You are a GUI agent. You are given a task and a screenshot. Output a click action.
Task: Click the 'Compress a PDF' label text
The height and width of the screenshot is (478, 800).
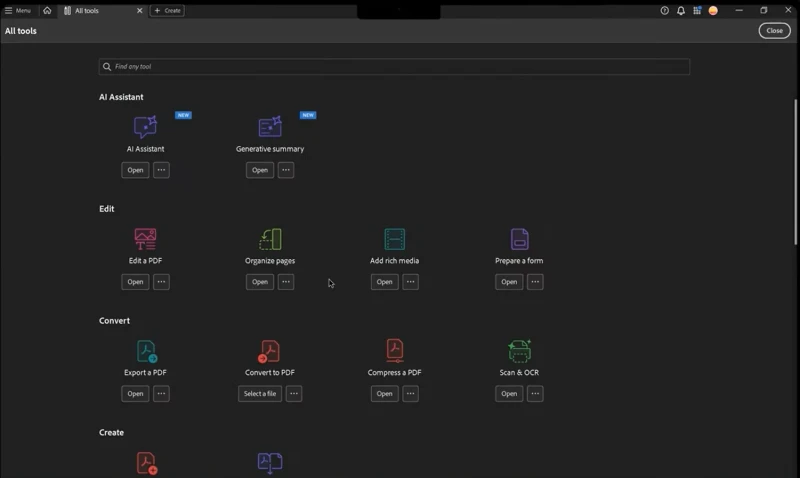tap(394, 372)
